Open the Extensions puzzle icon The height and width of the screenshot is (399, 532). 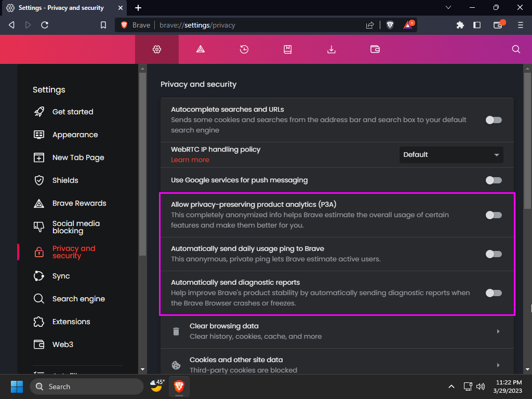pyautogui.click(x=460, y=25)
